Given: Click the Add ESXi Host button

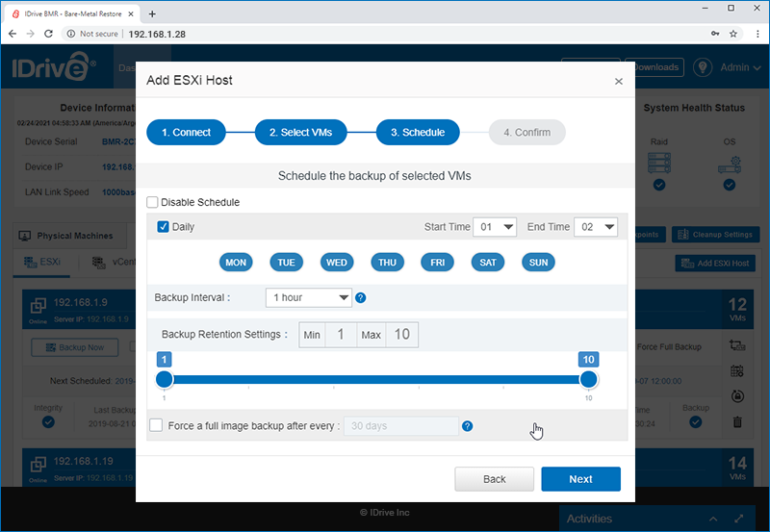Looking at the screenshot, I should pos(715,263).
